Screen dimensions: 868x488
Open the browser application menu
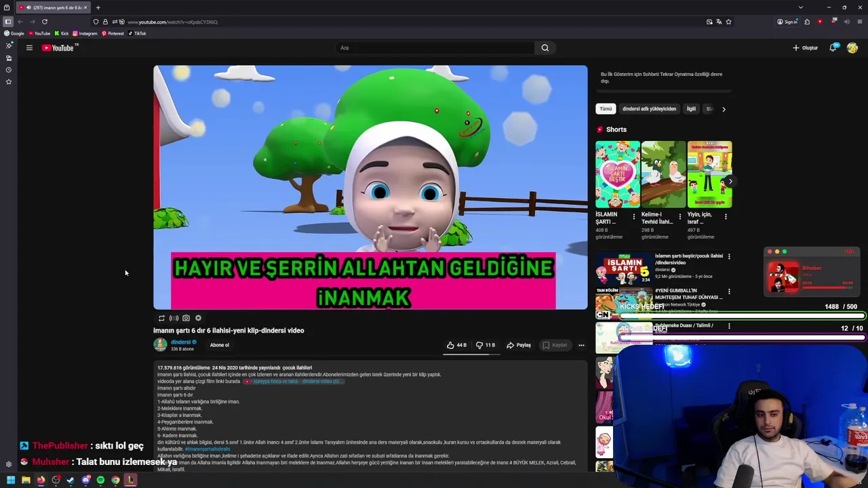click(859, 22)
